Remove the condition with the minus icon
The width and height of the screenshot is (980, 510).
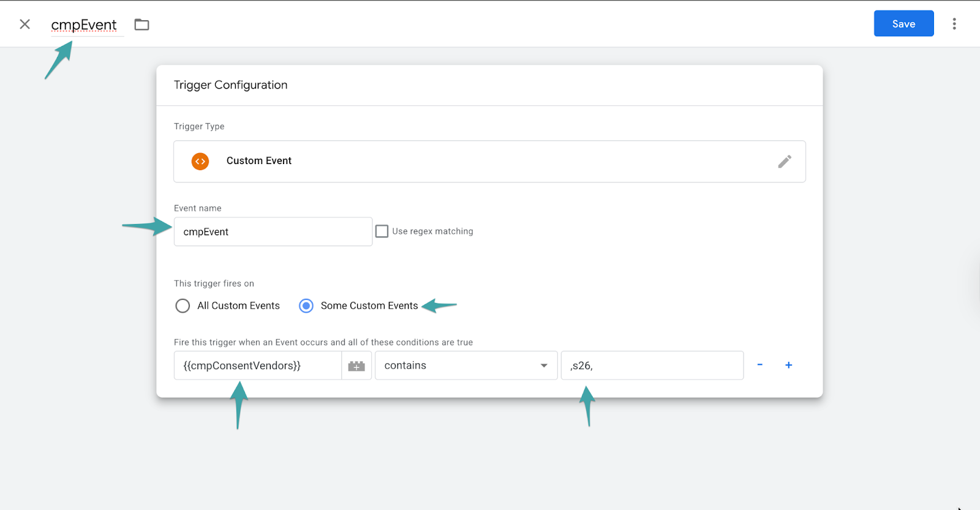pos(759,365)
